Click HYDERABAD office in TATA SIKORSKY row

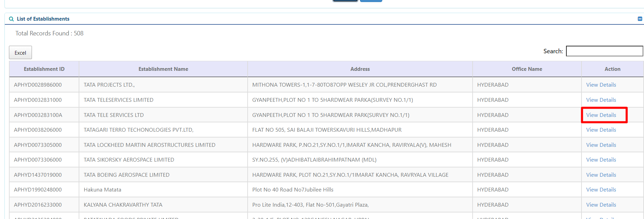pos(493,160)
